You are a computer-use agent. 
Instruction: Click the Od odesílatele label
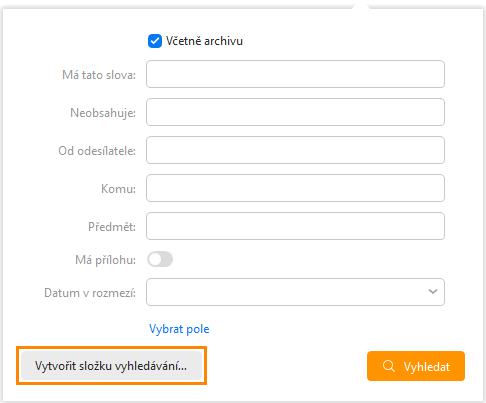[x=97, y=151]
